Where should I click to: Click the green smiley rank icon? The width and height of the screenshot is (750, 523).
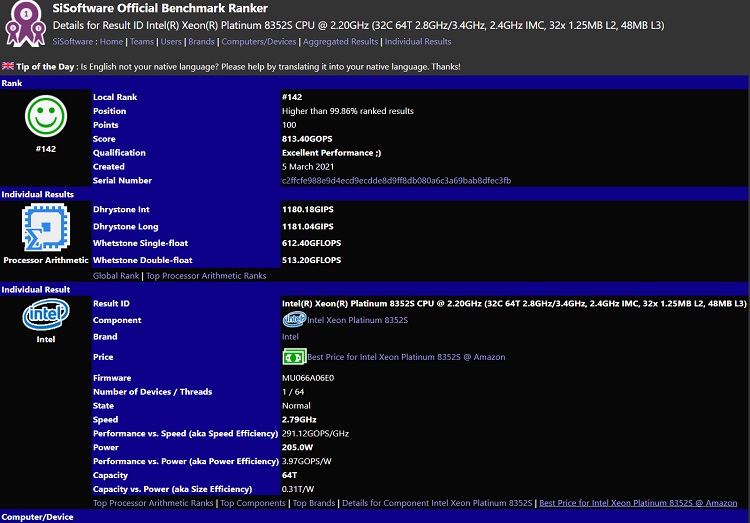(46, 116)
